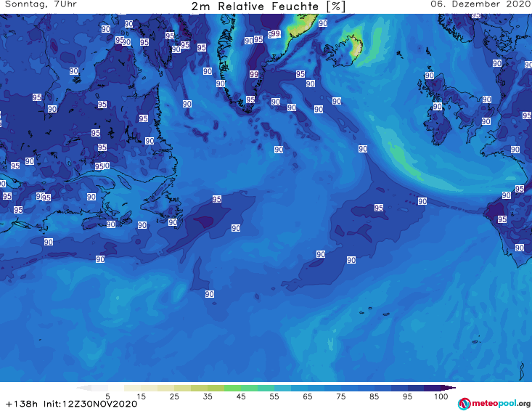Pick the darkest purple color bar segment before 100

[433, 388]
